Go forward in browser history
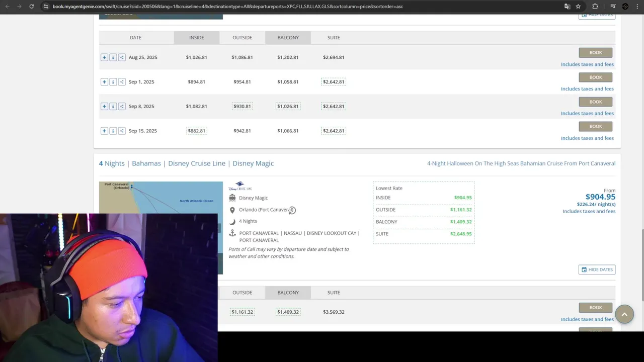 19,7
